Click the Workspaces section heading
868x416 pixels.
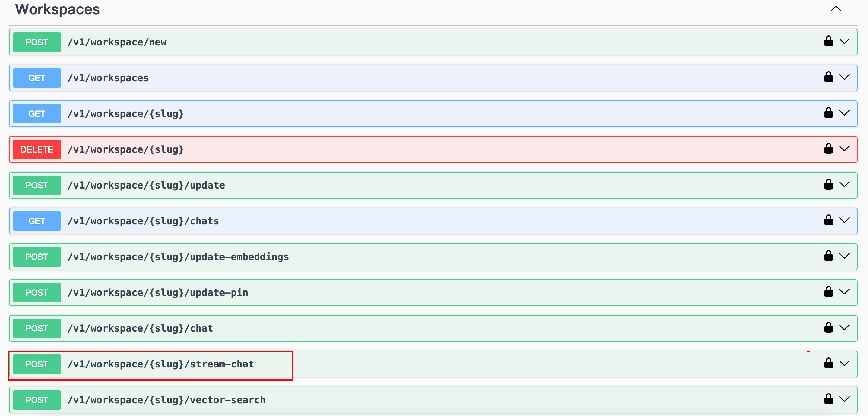tap(57, 9)
